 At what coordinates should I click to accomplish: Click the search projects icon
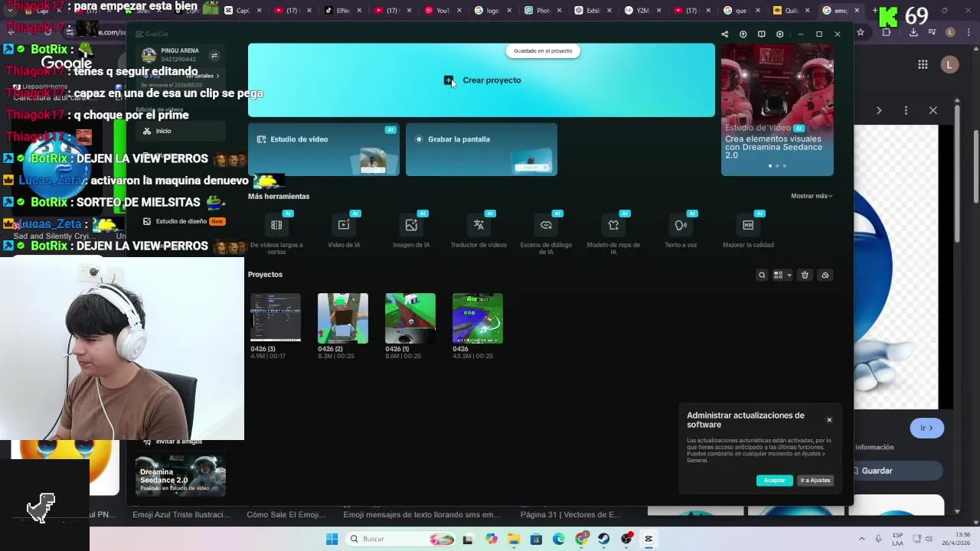[762, 275]
